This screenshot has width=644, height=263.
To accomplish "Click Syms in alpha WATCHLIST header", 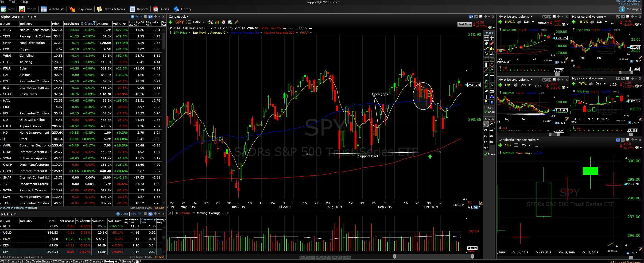I will [x=137, y=17].
